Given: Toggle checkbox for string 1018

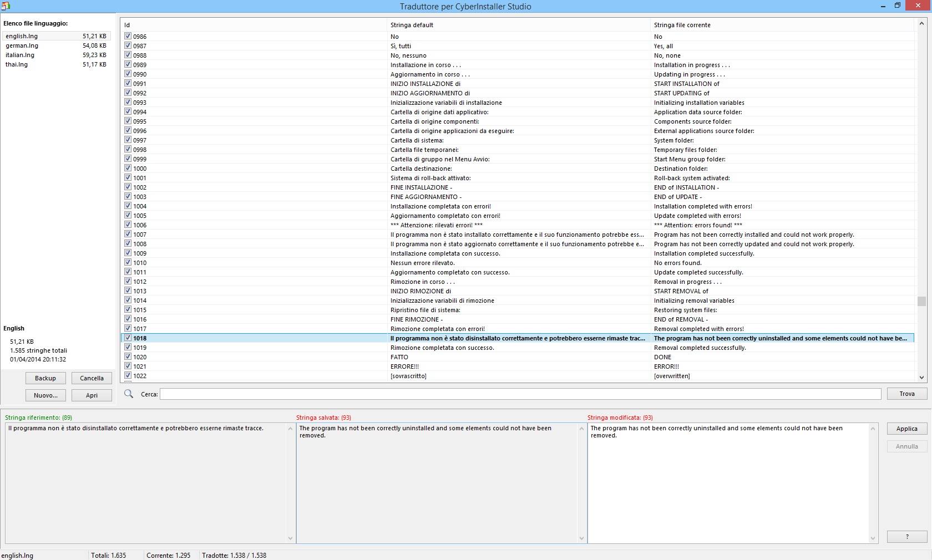Looking at the screenshot, I should tap(128, 338).
